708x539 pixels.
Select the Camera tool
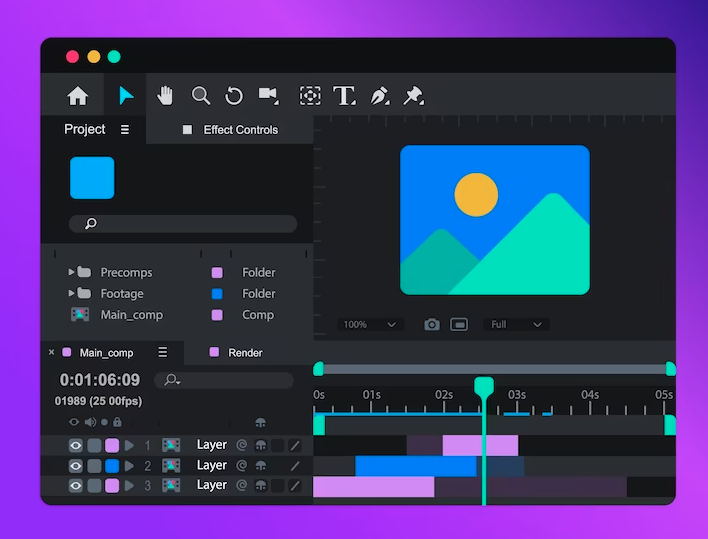[268, 95]
